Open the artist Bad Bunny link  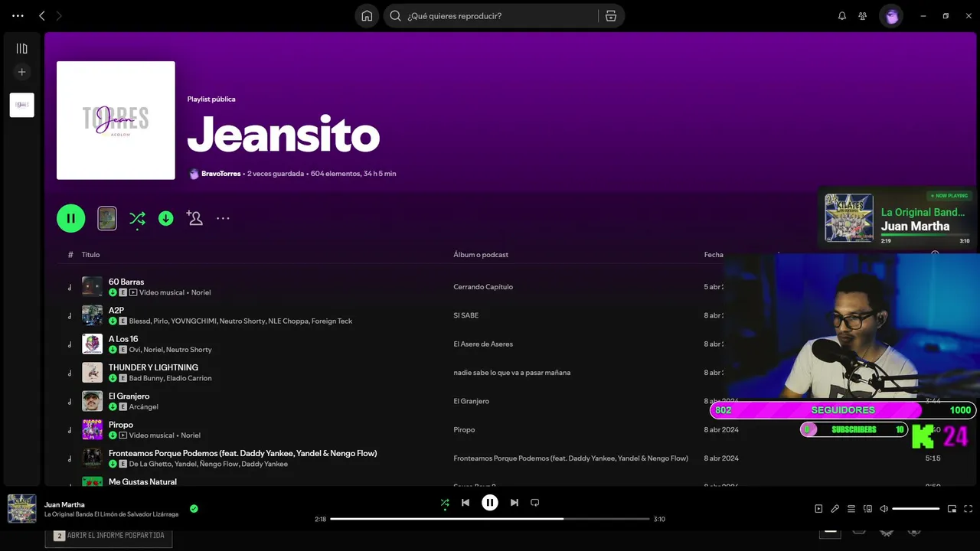coord(145,378)
